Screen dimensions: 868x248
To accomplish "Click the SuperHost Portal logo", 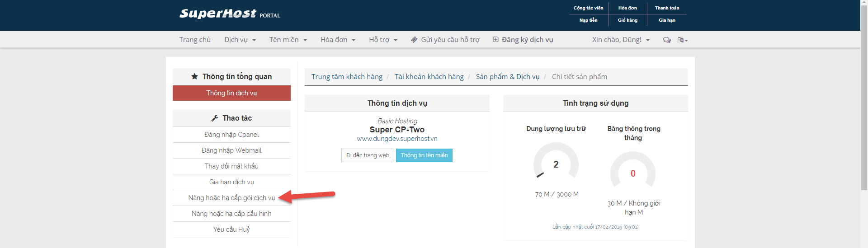I will point(230,14).
